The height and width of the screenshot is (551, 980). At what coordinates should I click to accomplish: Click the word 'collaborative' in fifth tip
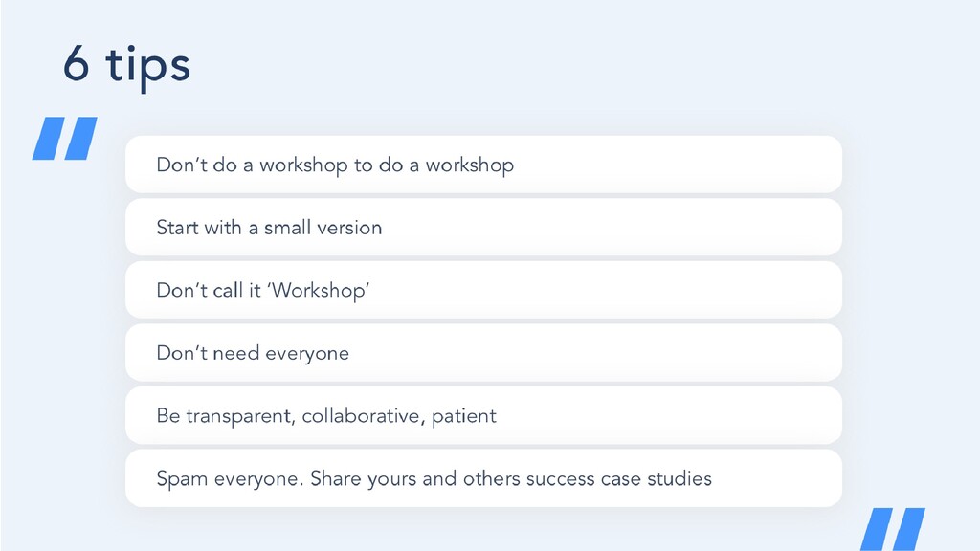click(x=361, y=415)
